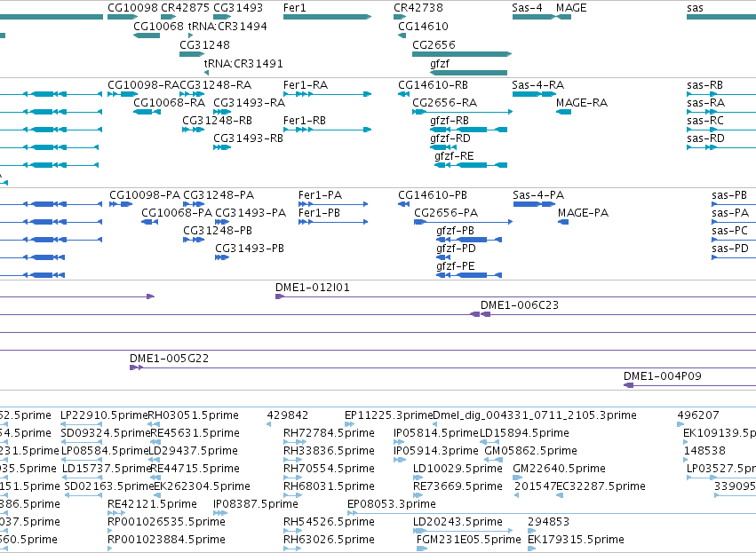
Task: Select protein CG31493-PB
Action: coord(250,249)
